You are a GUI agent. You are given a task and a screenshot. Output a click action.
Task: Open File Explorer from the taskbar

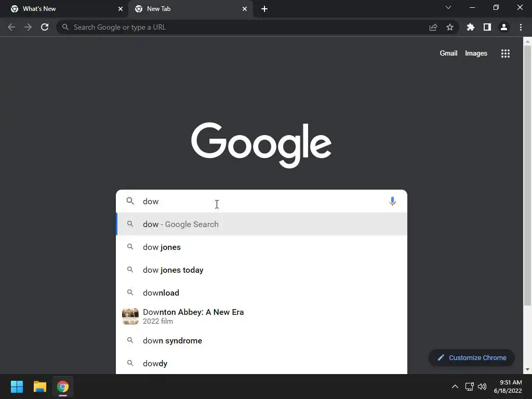pos(39,387)
